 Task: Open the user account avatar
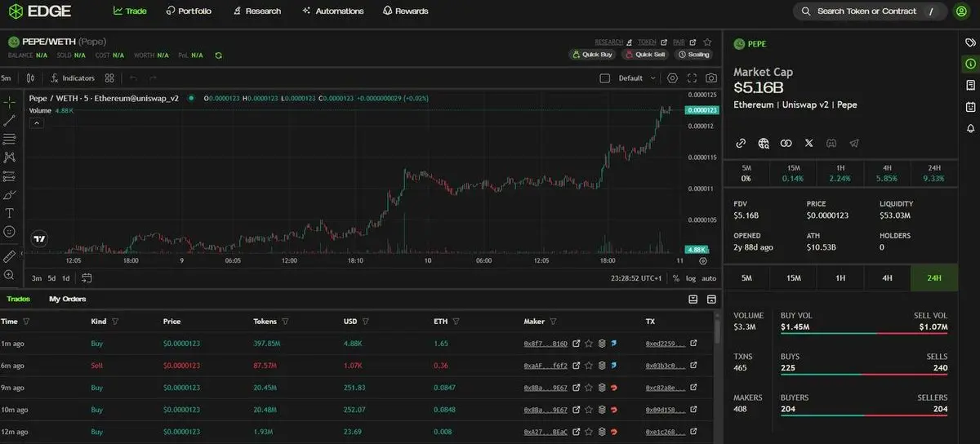[x=962, y=11]
